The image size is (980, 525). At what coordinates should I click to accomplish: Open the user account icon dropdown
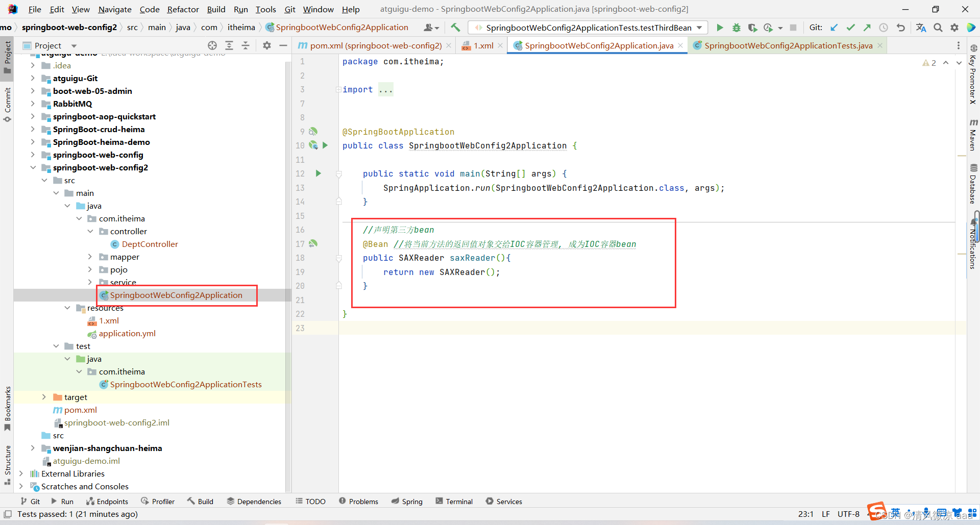tap(431, 28)
